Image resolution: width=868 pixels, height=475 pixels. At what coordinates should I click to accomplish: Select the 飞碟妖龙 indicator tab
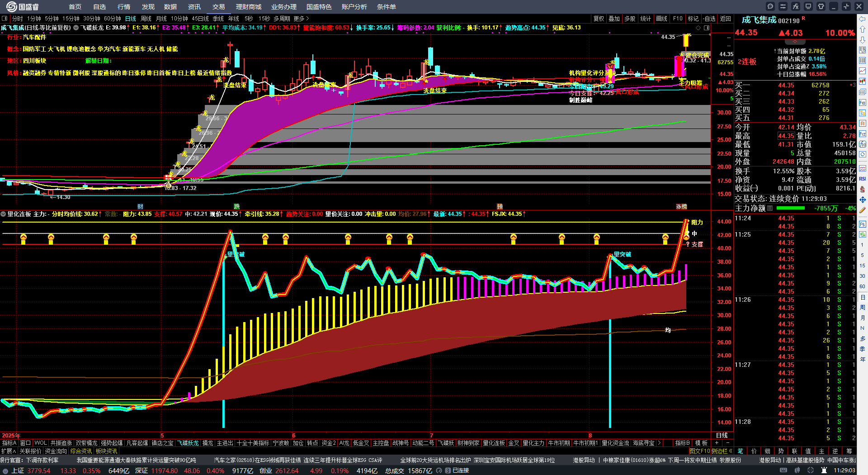click(x=188, y=443)
